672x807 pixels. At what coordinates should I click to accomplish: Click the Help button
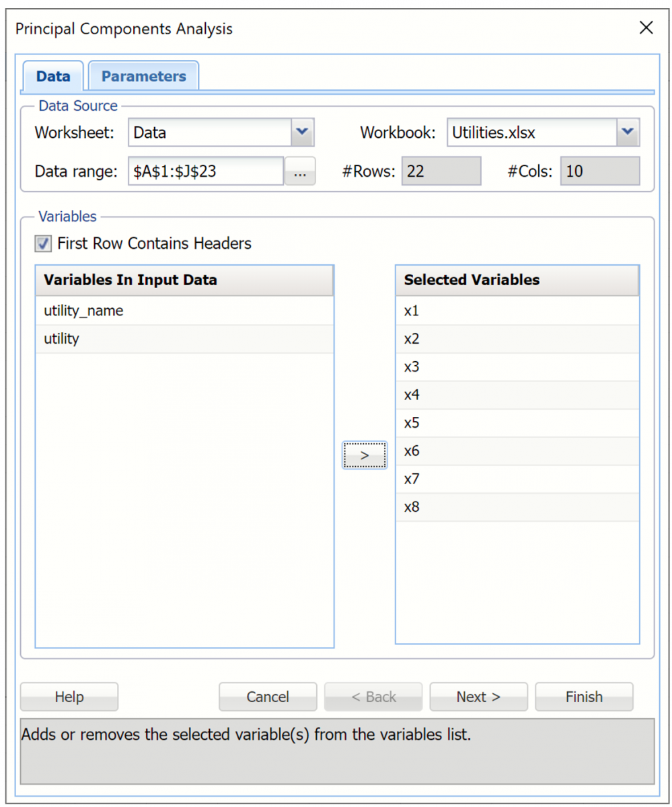click(x=69, y=697)
